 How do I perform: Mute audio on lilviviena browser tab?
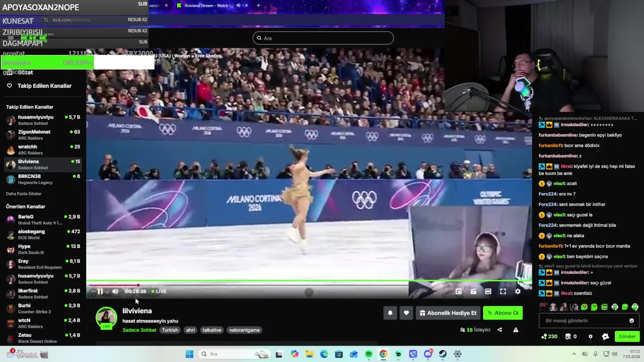(238, 6)
